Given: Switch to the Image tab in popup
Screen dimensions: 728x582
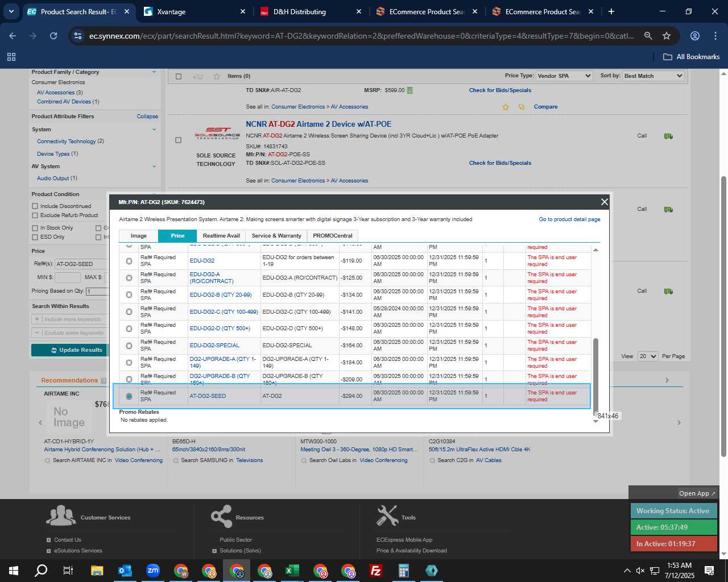Looking at the screenshot, I should tap(138, 236).
